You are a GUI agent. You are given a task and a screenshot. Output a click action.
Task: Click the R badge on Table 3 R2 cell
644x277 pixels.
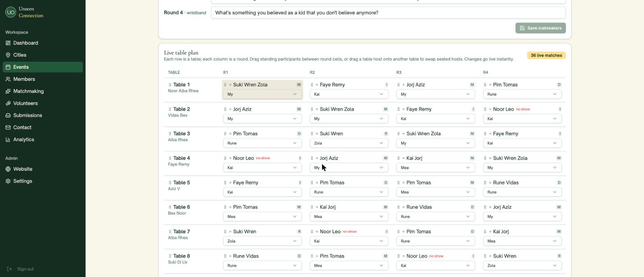coord(386,134)
